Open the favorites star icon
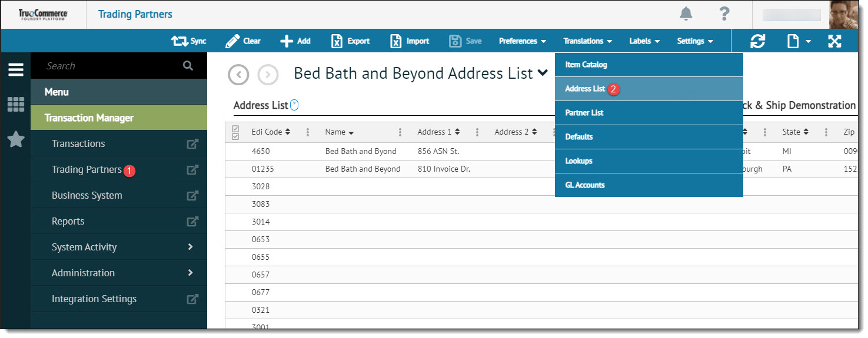Viewport: 868px width, 338px height. click(15, 139)
